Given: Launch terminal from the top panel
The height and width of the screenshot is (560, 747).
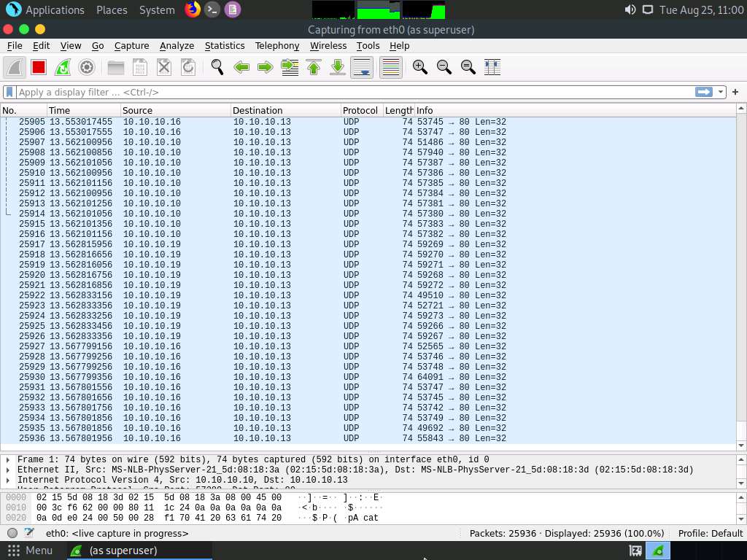Looking at the screenshot, I should pyautogui.click(x=212, y=9).
